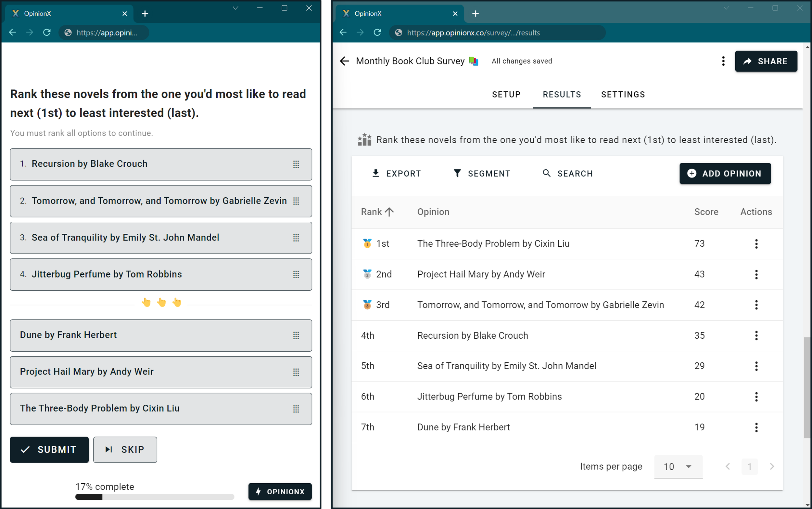The image size is (812, 509).
Task: Open survey options kebab menu next to Share
Action: [723, 61]
